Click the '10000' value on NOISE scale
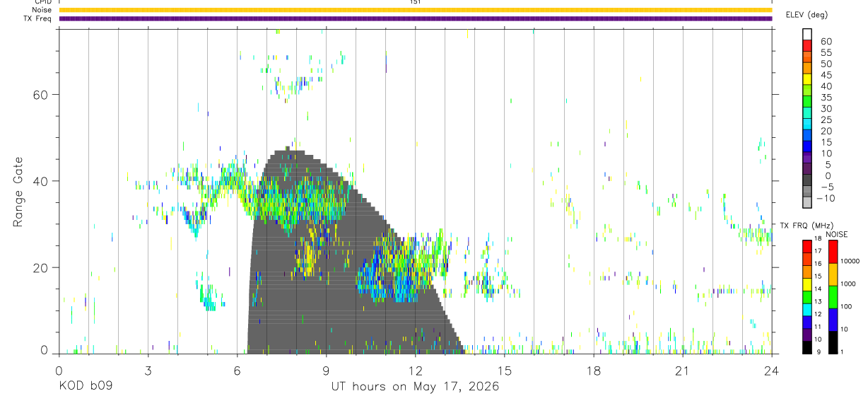The image size is (868, 401). pyautogui.click(x=850, y=262)
